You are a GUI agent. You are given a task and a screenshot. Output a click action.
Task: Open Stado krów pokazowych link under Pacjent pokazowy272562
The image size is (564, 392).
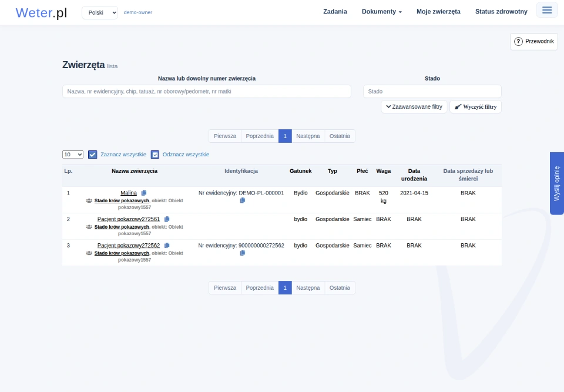[122, 253]
